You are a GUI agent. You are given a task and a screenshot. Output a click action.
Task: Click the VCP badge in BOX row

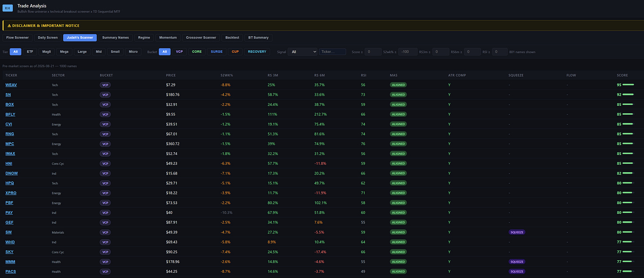pos(105,104)
